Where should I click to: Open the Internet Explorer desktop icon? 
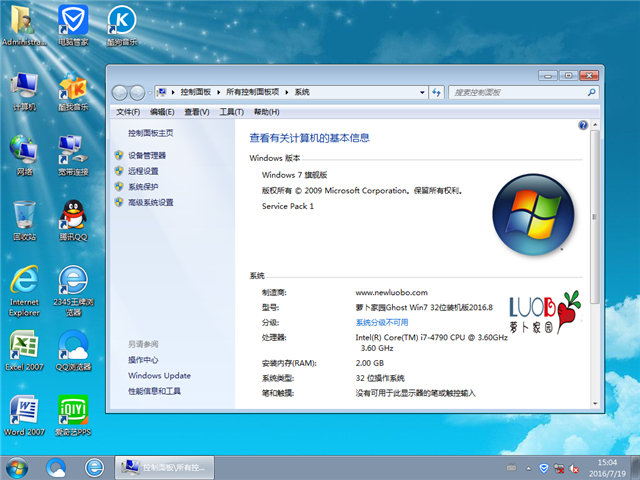click(24, 291)
